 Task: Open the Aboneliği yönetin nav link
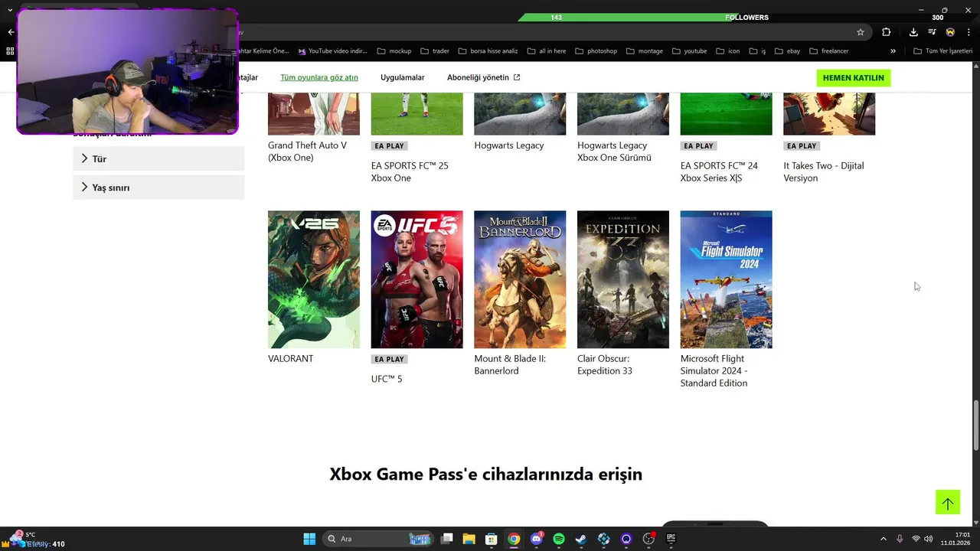coord(484,77)
